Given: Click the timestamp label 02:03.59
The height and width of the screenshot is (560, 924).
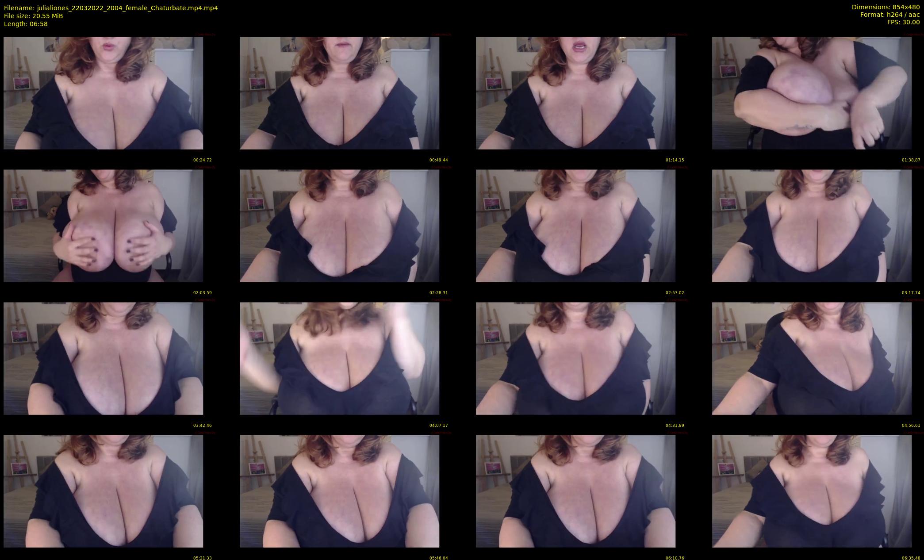Looking at the screenshot, I should pos(203,293).
